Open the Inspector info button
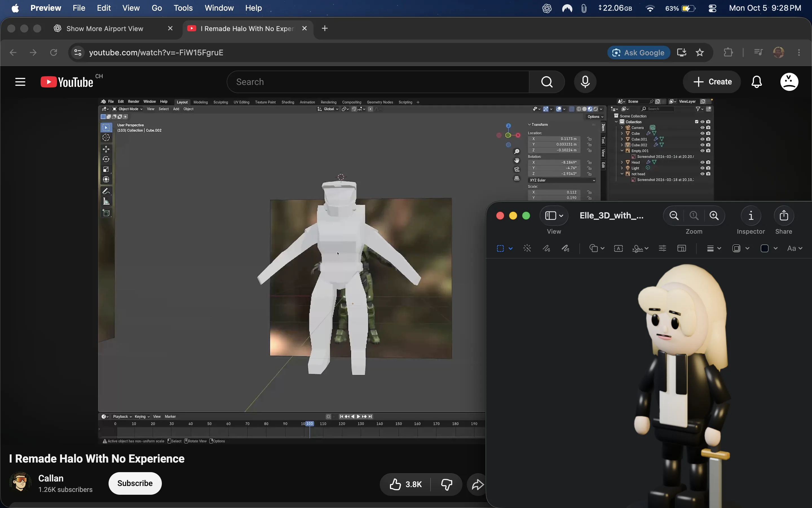This screenshot has height=508, width=812. (x=751, y=216)
